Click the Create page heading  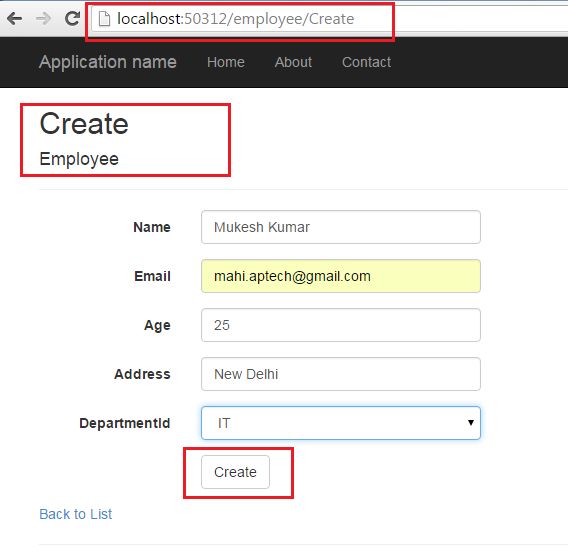point(84,123)
